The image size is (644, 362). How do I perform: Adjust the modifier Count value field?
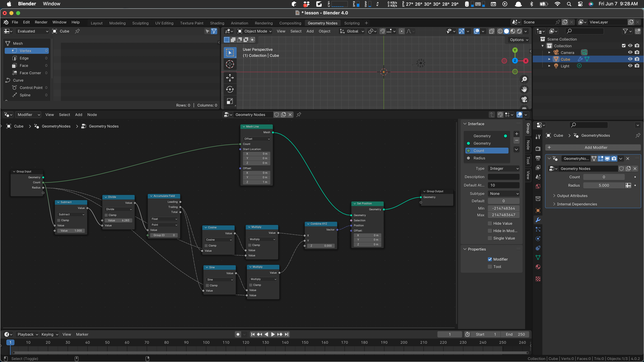604,177
